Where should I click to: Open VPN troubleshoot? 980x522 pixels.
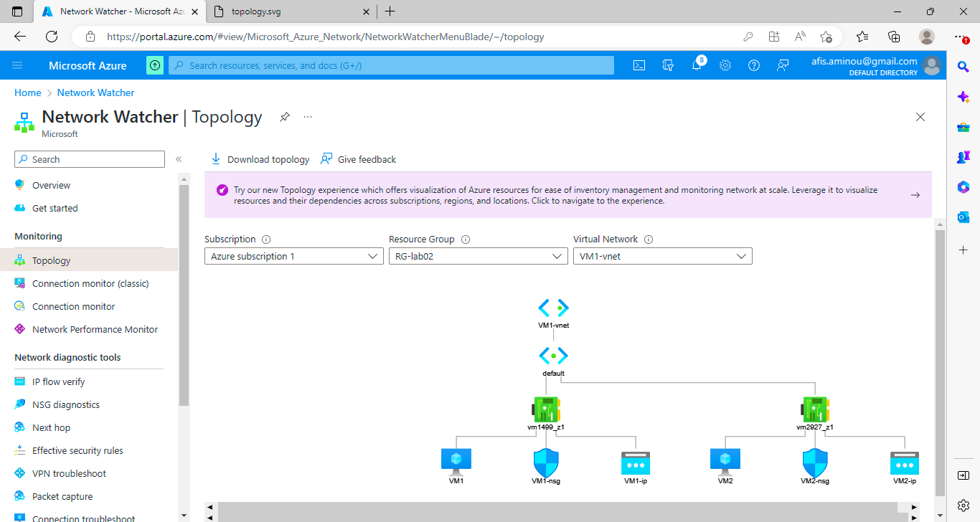69,473
